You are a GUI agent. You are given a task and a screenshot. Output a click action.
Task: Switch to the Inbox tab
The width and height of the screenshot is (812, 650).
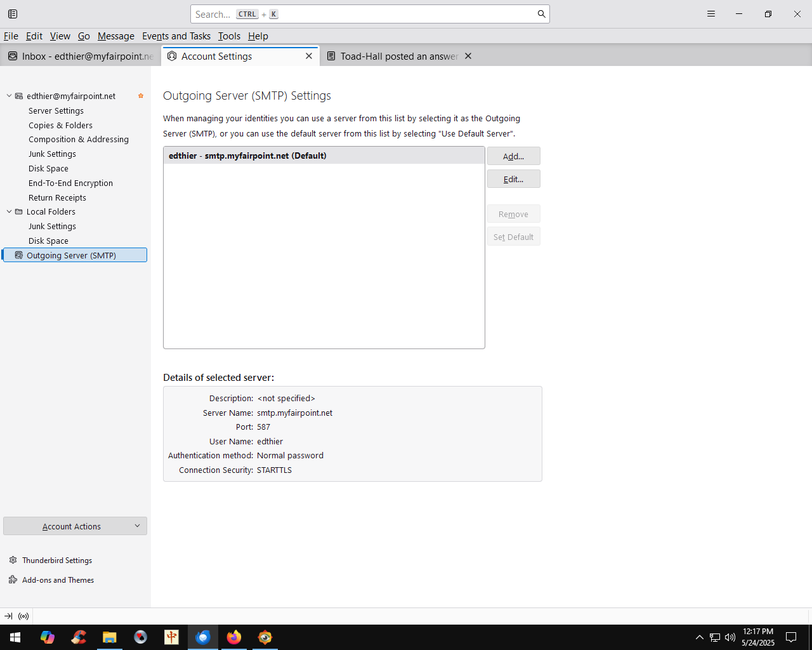click(81, 56)
